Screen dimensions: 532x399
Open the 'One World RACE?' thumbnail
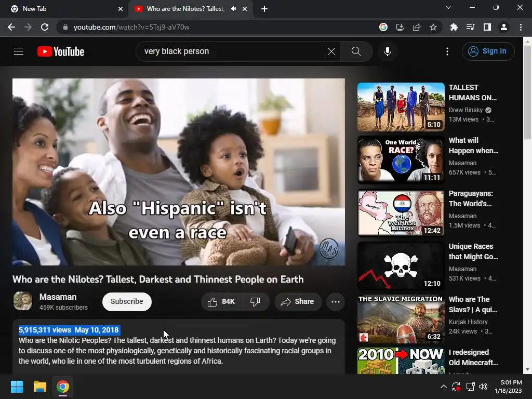tap(401, 160)
